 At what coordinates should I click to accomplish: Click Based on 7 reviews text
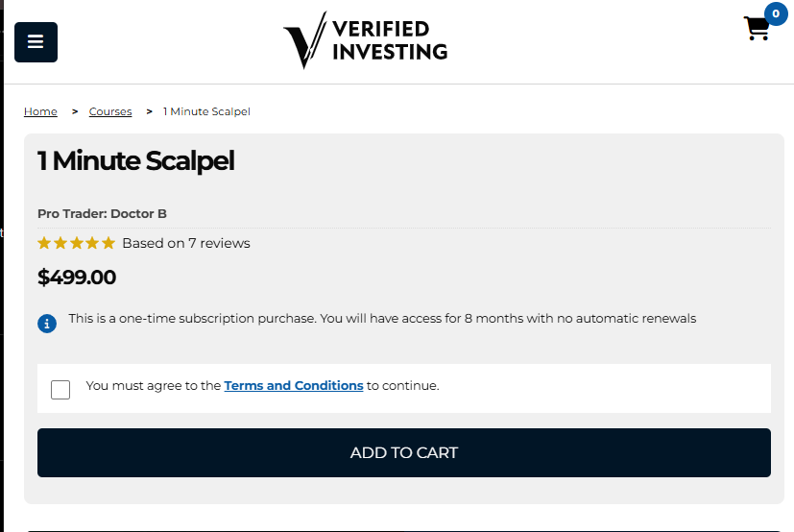(x=185, y=243)
